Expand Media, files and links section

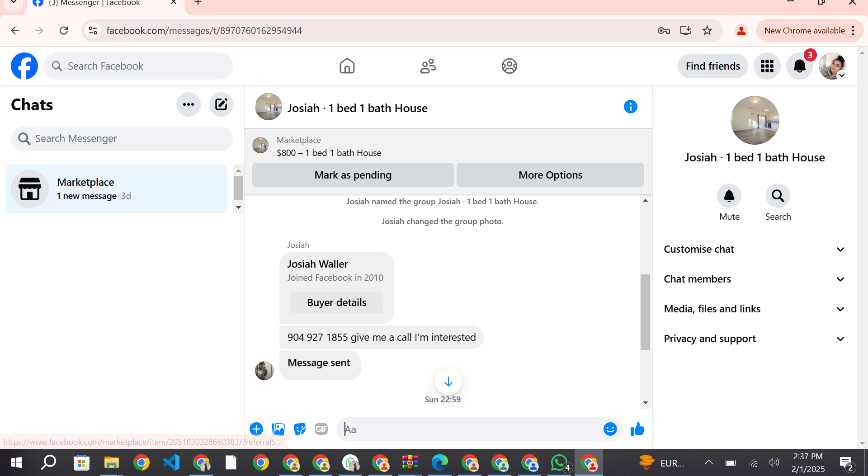(754, 309)
